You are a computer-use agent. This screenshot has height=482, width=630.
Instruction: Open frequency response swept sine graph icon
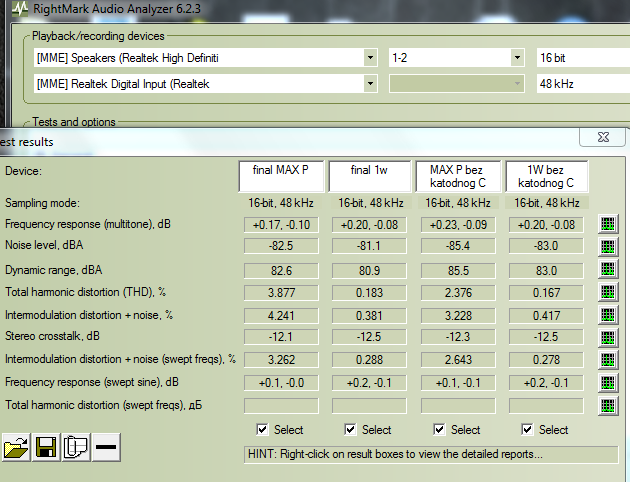[x=608, y=382]
